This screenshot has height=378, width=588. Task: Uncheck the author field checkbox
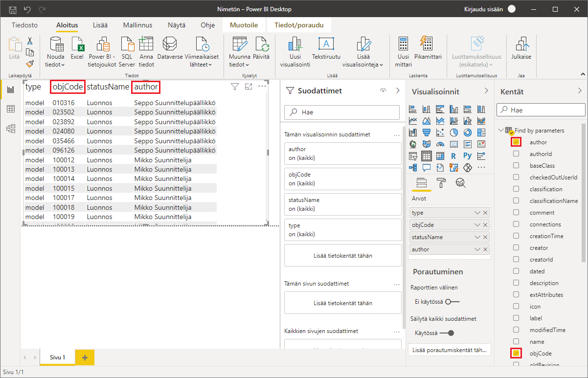tap(516, 142)
